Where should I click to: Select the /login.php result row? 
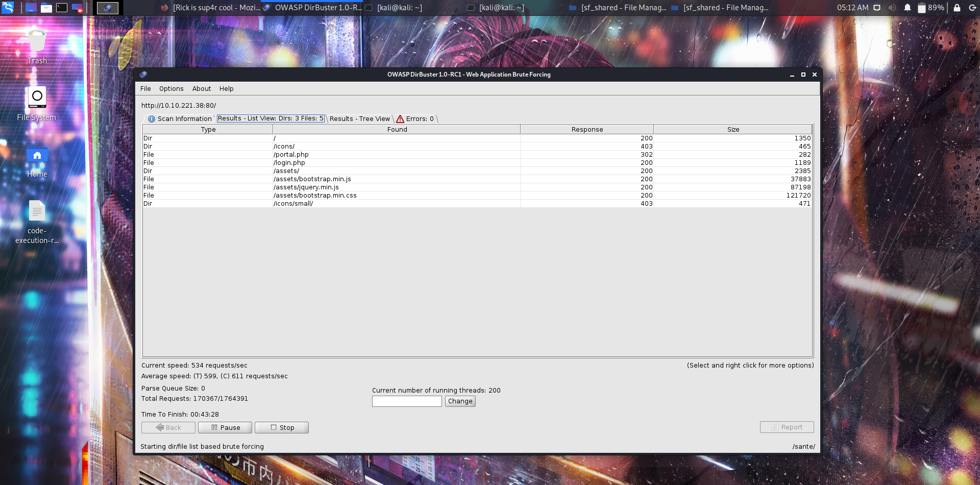477,163
